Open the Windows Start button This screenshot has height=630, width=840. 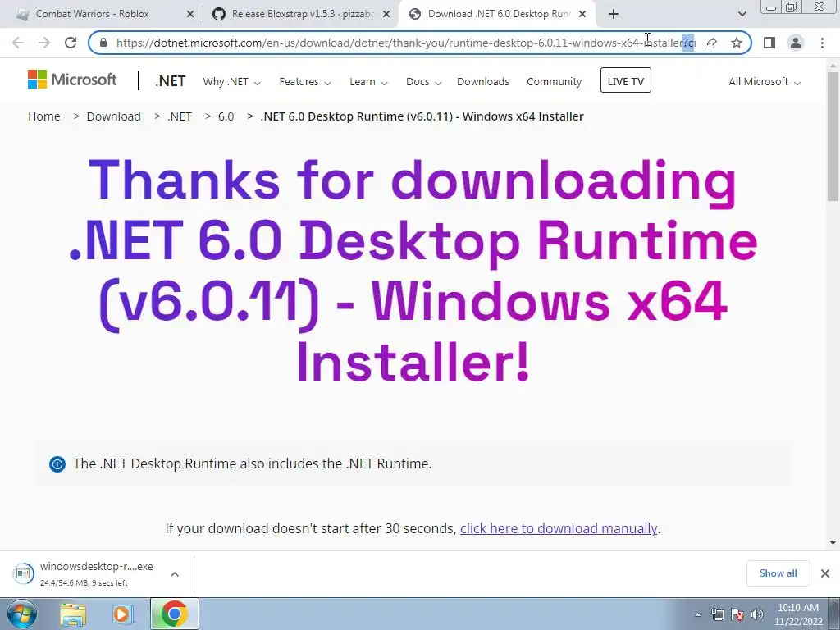tap(22, 614)
